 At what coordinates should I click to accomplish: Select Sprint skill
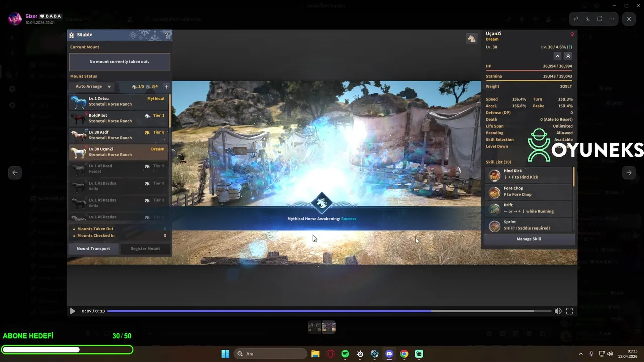tap(528, 225)
